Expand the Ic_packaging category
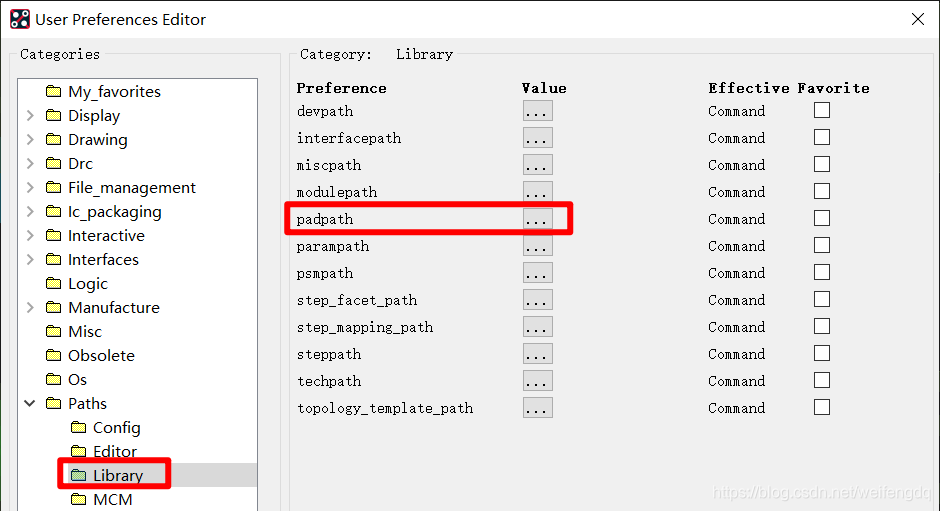940x511 pixels. coord(30,211)
